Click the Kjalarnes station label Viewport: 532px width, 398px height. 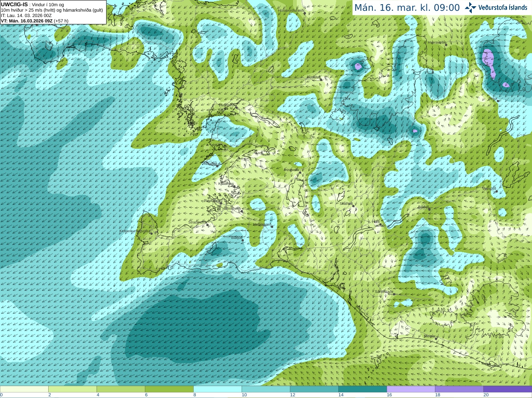226,184
